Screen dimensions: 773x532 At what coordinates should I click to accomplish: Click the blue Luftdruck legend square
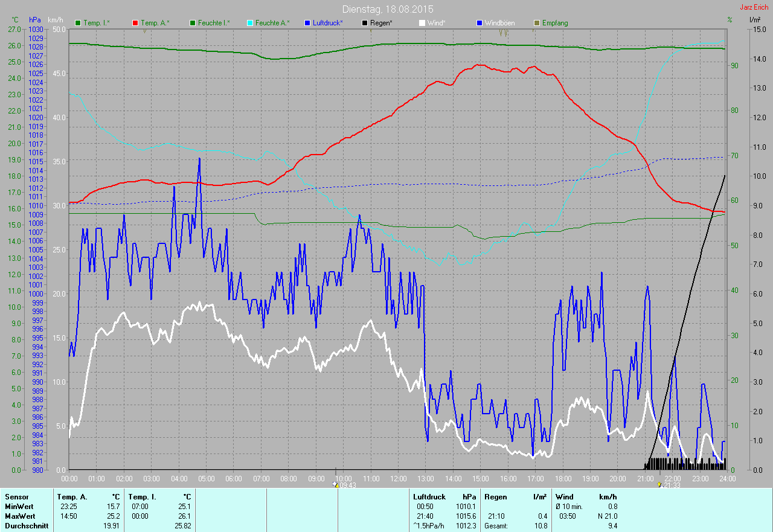click(x=308, y=23)
